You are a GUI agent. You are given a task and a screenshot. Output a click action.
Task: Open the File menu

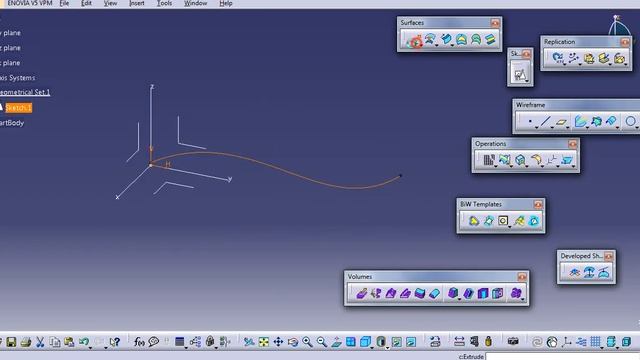click(x=64, y=3)
